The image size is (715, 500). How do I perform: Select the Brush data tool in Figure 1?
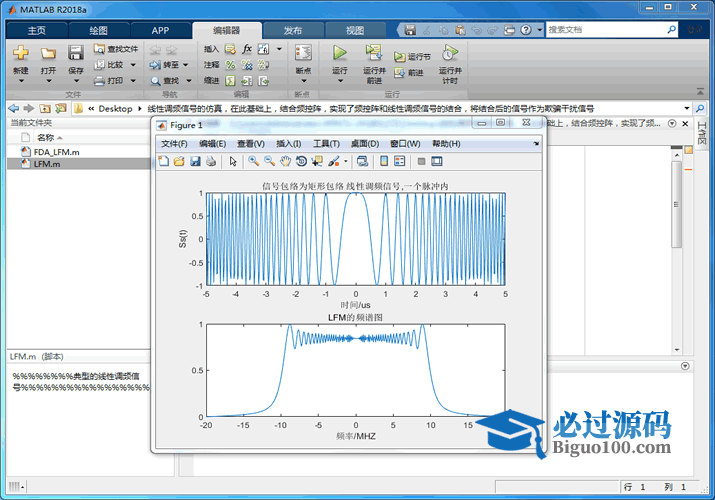(x=334, y=161)
